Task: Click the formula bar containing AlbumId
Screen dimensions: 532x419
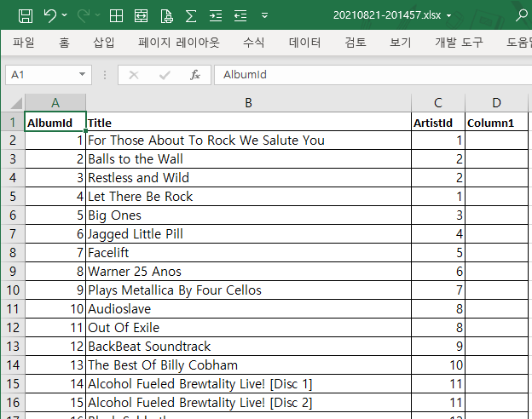Action: point(373,75)
